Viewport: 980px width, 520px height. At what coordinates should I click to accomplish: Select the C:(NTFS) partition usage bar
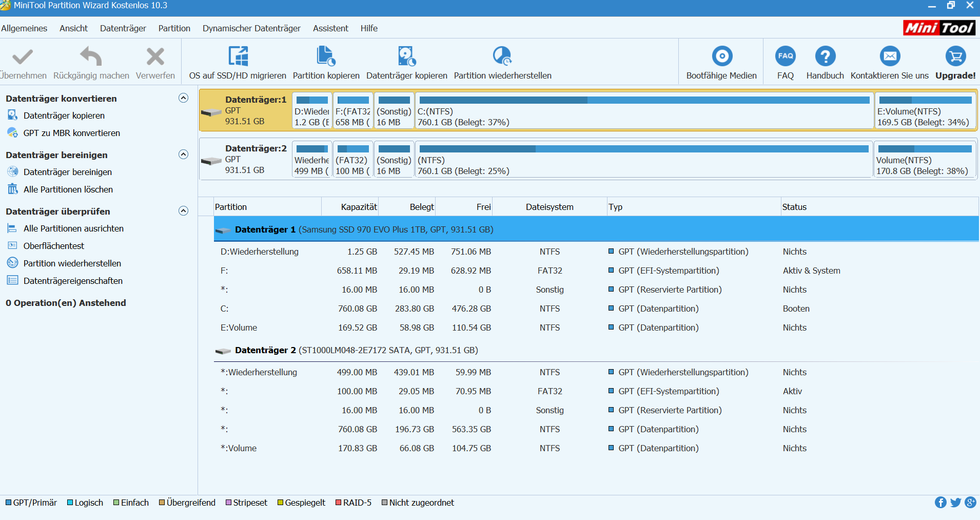click(644, 101)
